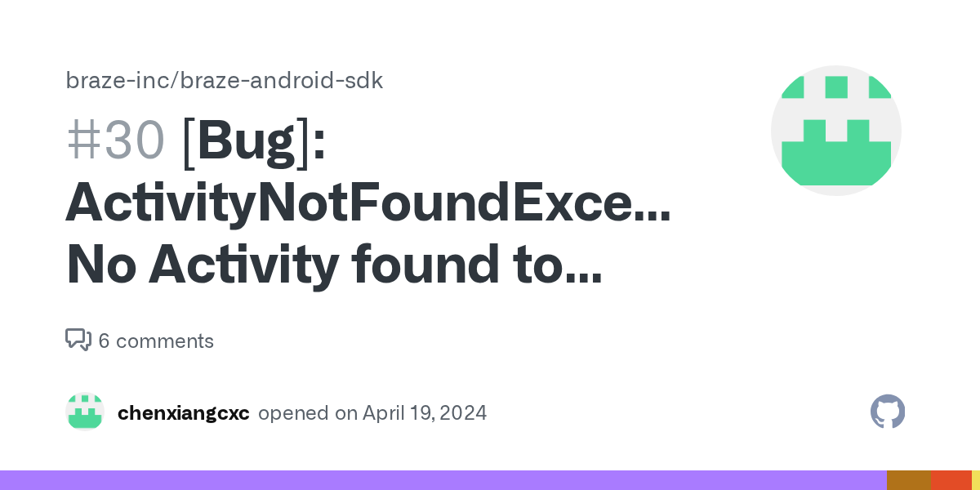This screenshot has height=490, width=980.
Task: Click the bold Bug label in title
Action: [x=246, y=140]
